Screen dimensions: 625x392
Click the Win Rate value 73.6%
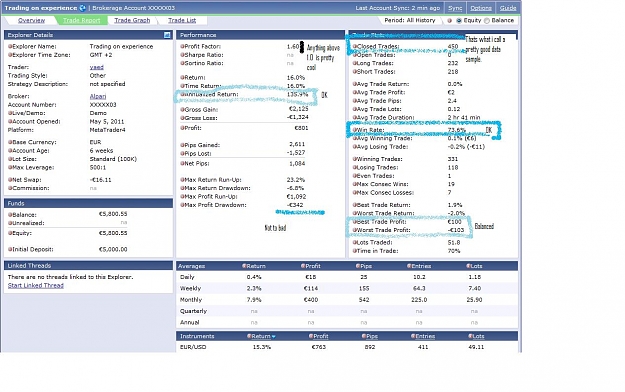pos(456,130)
